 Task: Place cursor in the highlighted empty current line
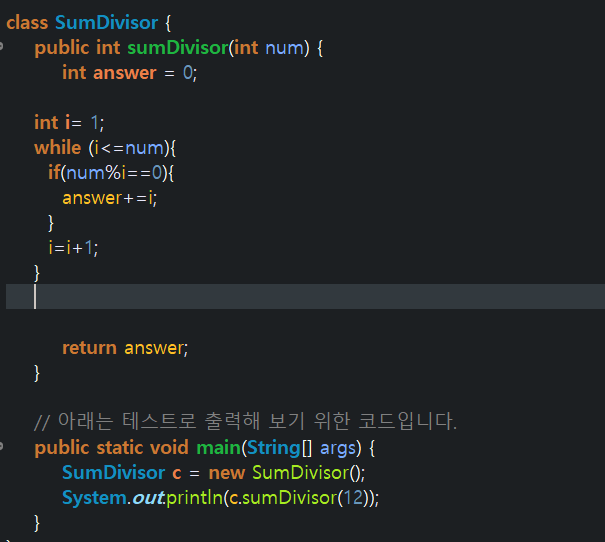(x=305, y=296)
